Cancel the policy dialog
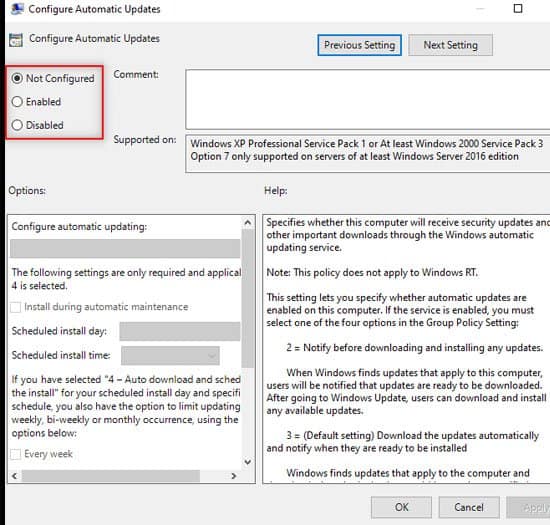The height and width of the screenshot is (525, 550). tap(469, 507)
